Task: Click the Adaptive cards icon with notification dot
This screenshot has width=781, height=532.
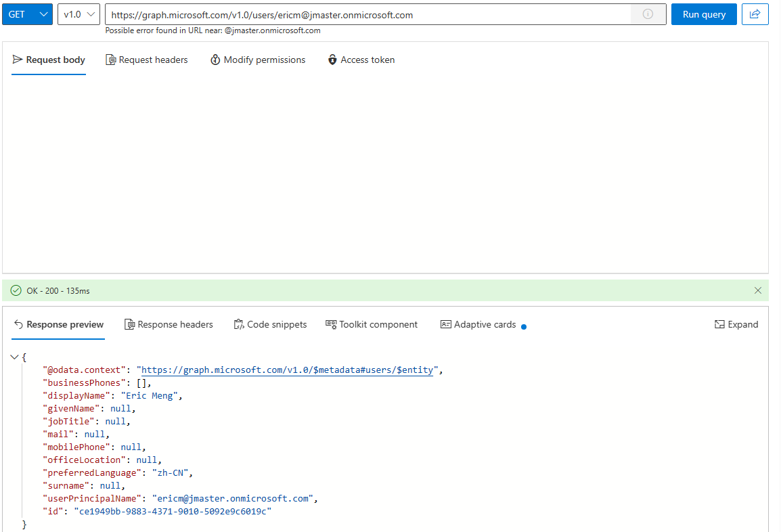Action: pyautogui.click(x=445, y=324)
